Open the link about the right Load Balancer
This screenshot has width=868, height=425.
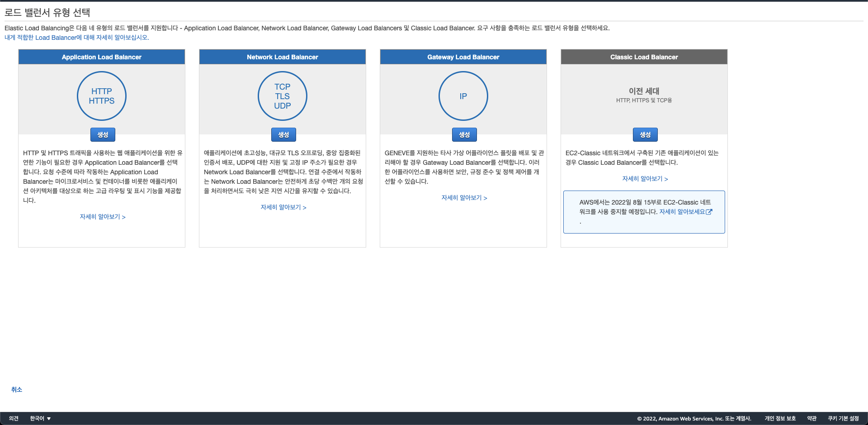(x=76, y=38)
